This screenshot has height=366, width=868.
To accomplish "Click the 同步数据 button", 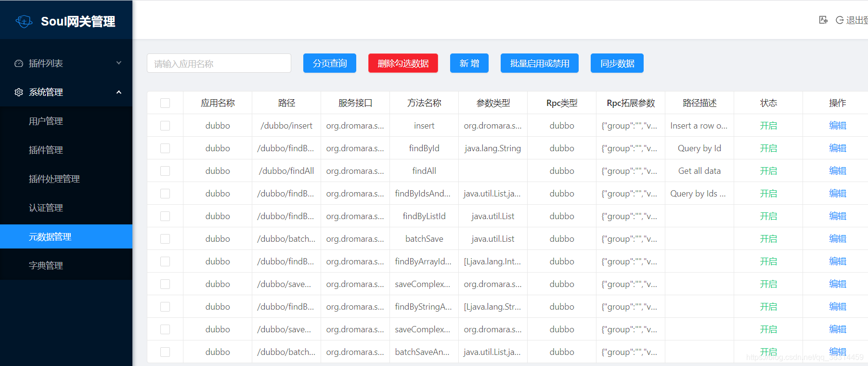I will coord(617,63).
